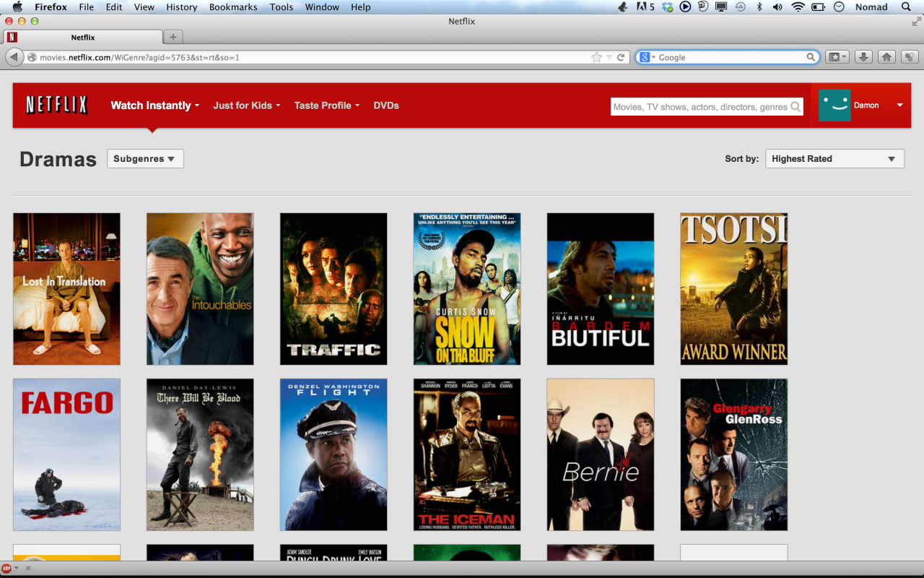Reload the page using the refresh icon

[621, 57]
